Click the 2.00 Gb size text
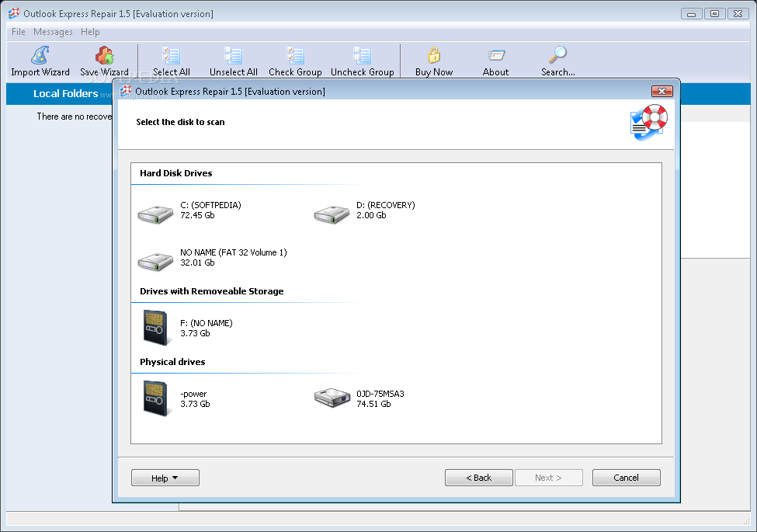Screen dimensions: 757x532 [371, 215]
